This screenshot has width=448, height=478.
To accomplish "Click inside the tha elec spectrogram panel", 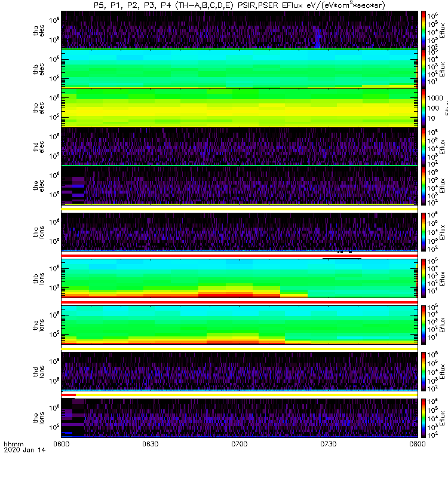I will click(x=240, y=29).
